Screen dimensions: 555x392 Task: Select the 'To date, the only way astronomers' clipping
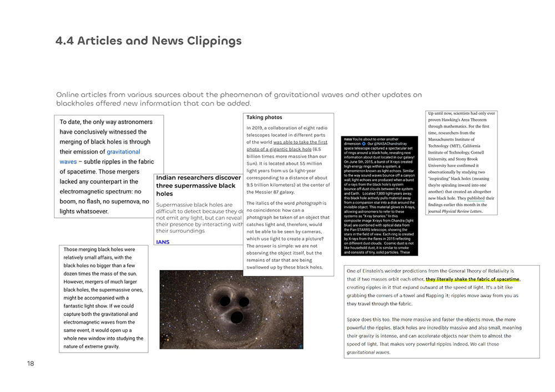(x=109, y=166)
